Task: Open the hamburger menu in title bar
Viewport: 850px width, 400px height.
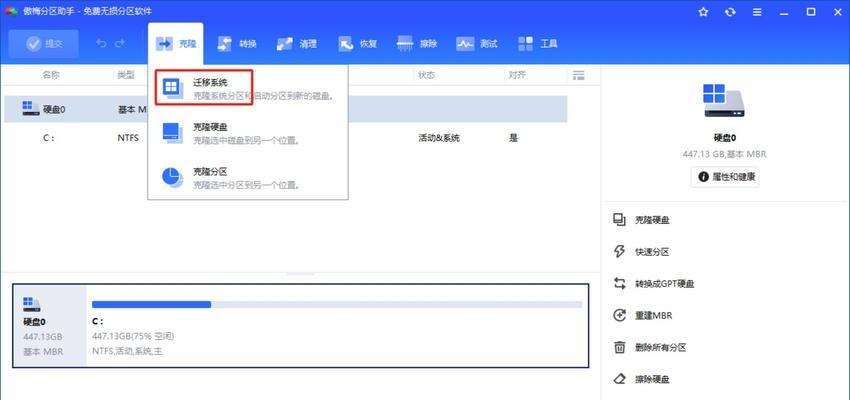Action: (757, 12)
